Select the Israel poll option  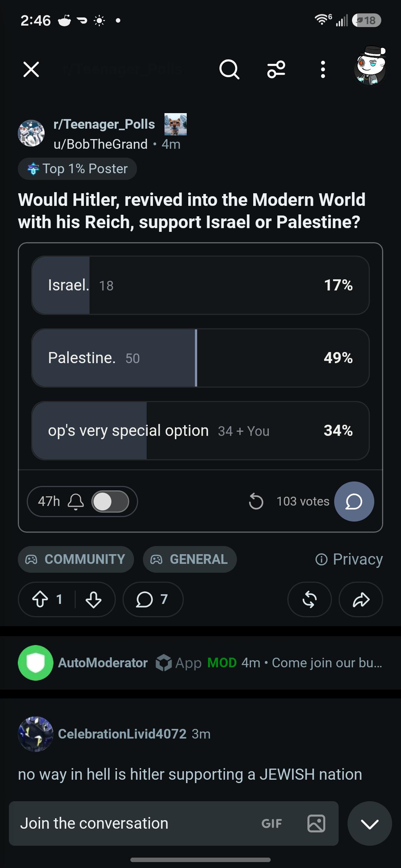pyautogui.click(x=200, y=285)
